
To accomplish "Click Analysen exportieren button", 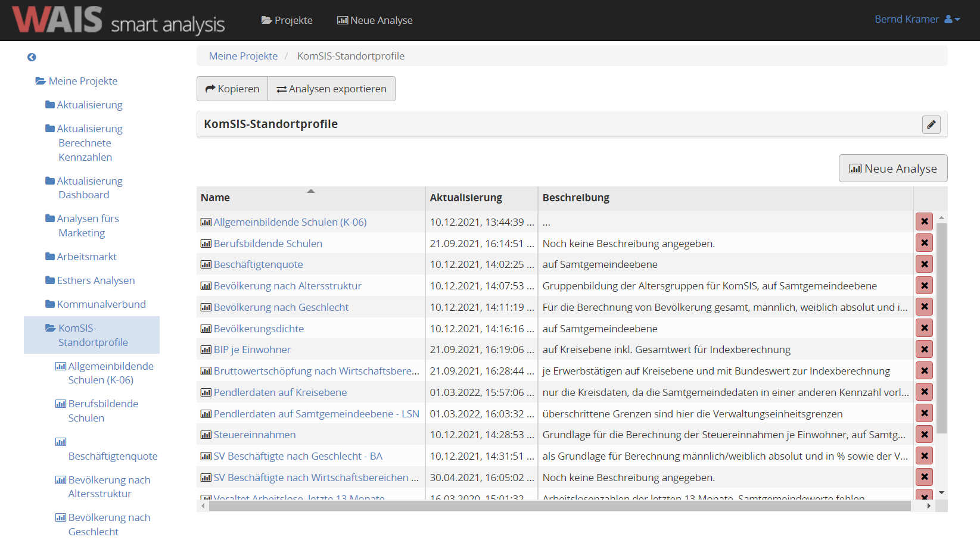I will pyautogui.click(x=331, y=89).
